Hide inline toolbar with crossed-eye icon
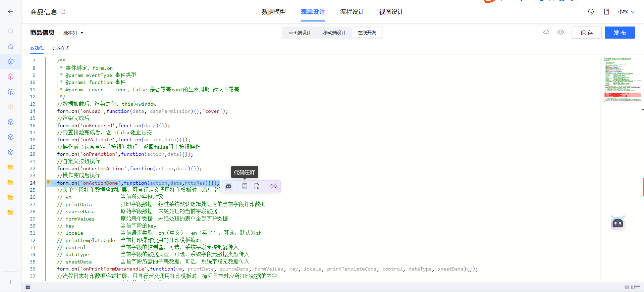Viewport: 644px width, 292px height. (273, 186)
